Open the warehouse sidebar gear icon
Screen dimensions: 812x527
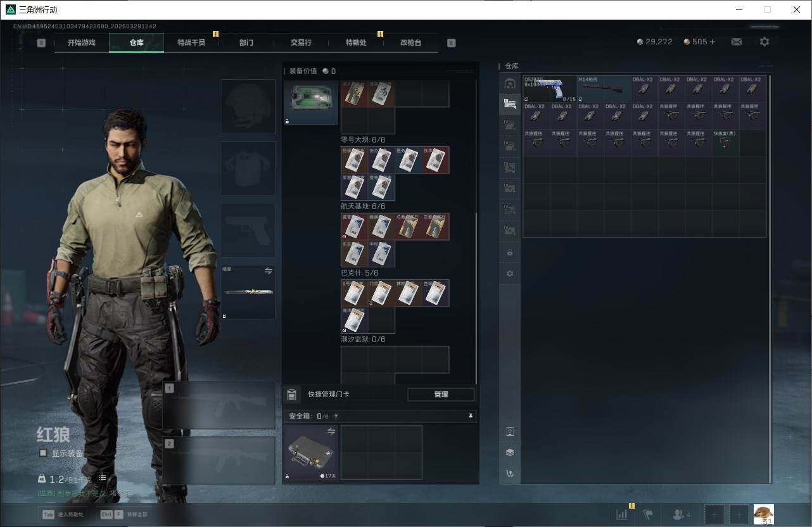510,274
